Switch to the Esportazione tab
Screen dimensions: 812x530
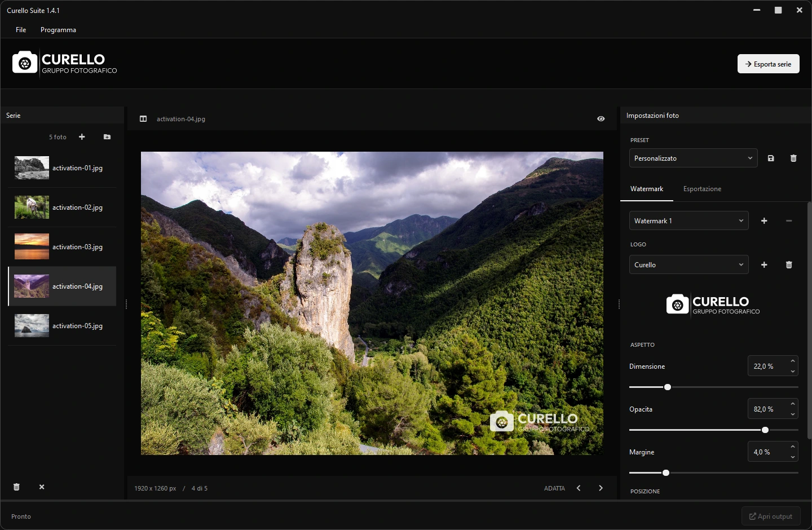[x=702, y=189]
